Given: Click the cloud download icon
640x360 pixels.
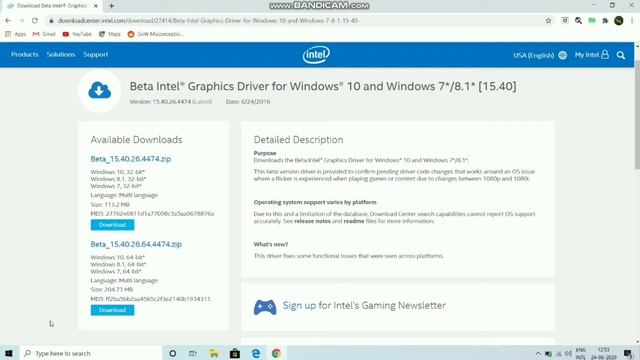Looking at the screenshot, I should 100,91.
